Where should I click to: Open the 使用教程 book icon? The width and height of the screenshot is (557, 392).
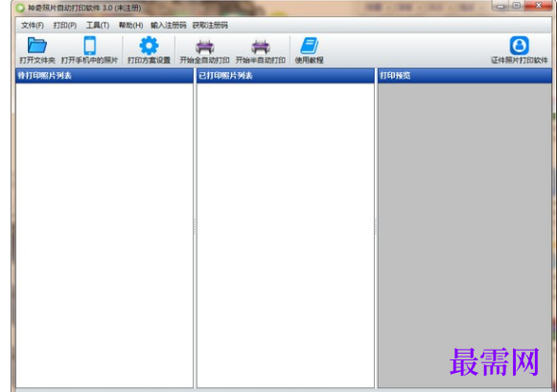point(309,45)
